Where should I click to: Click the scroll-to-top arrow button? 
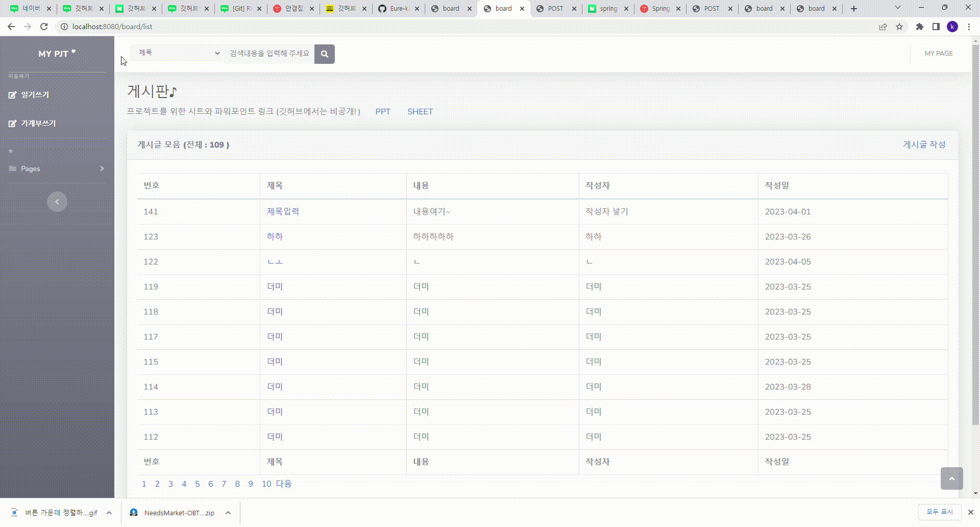[x=951, y=478]
